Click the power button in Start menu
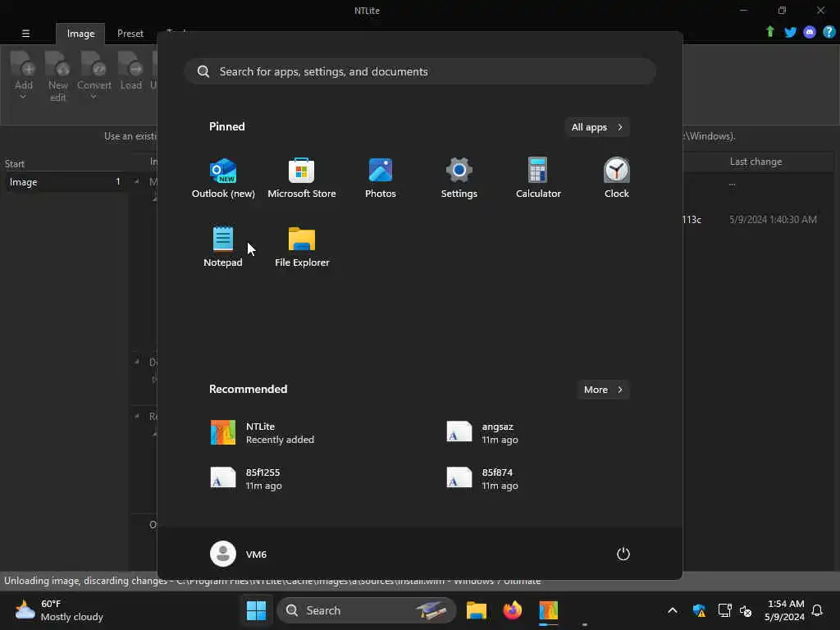The image size is (840, 630). (623, 554)
